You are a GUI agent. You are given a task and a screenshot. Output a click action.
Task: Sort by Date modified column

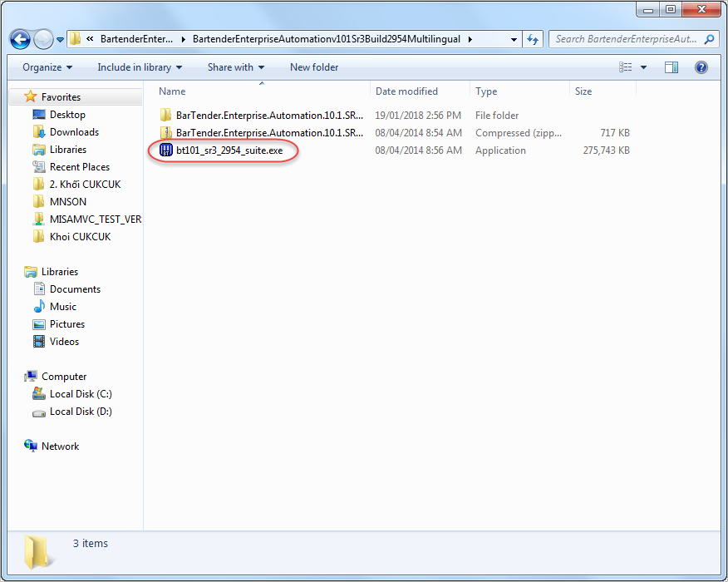pos(421,91)
